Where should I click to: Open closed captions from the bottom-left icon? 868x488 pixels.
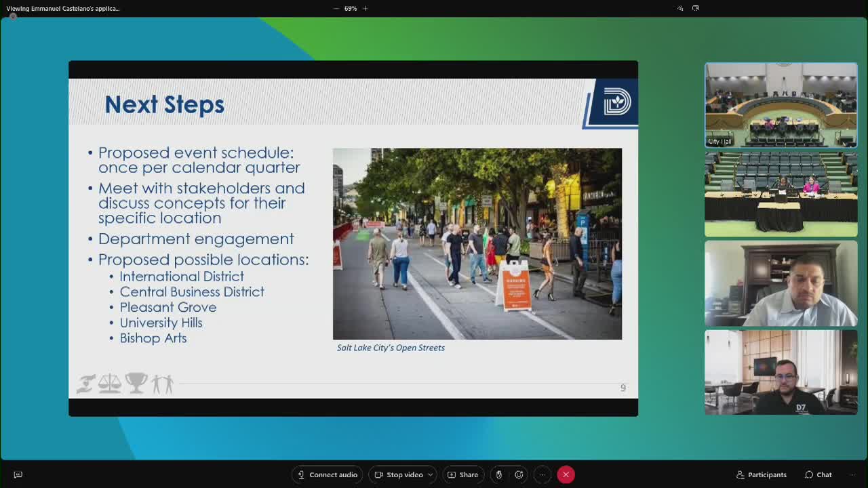coord(18,474)
